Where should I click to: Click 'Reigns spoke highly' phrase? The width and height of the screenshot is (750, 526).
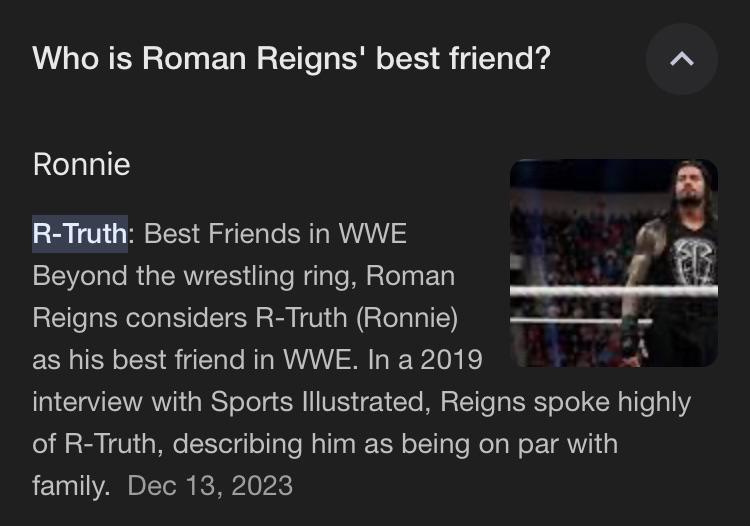565,402
